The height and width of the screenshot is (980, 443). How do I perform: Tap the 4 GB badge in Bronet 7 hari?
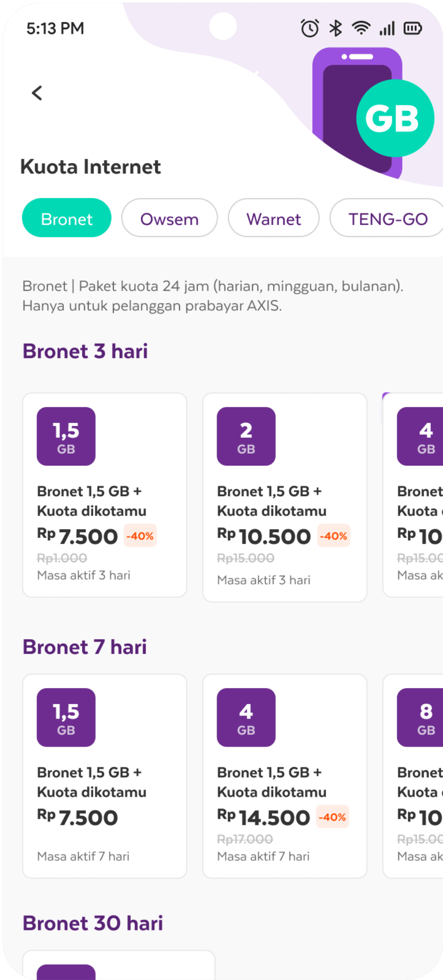[246, 717]
